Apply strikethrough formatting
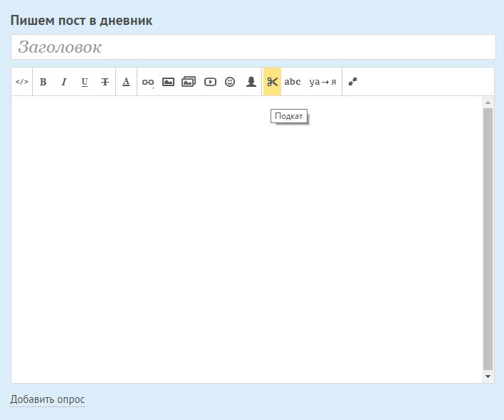The width and height of the screenshot is (504, 420). 105,82
